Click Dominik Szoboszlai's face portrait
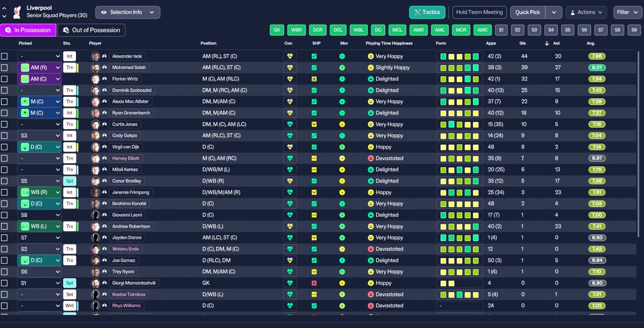 (95, 90)
